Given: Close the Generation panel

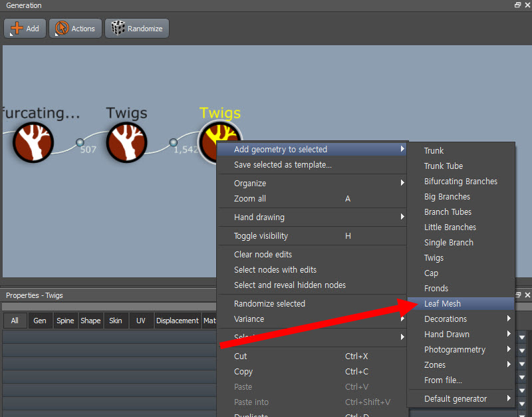Looking at the screenshot, I should tap(527, 5).
